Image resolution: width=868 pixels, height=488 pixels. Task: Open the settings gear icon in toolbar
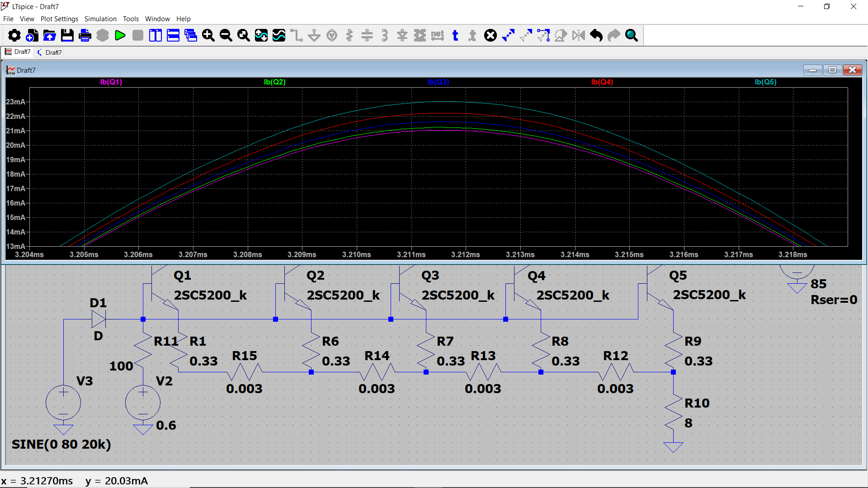click(14, 35)
